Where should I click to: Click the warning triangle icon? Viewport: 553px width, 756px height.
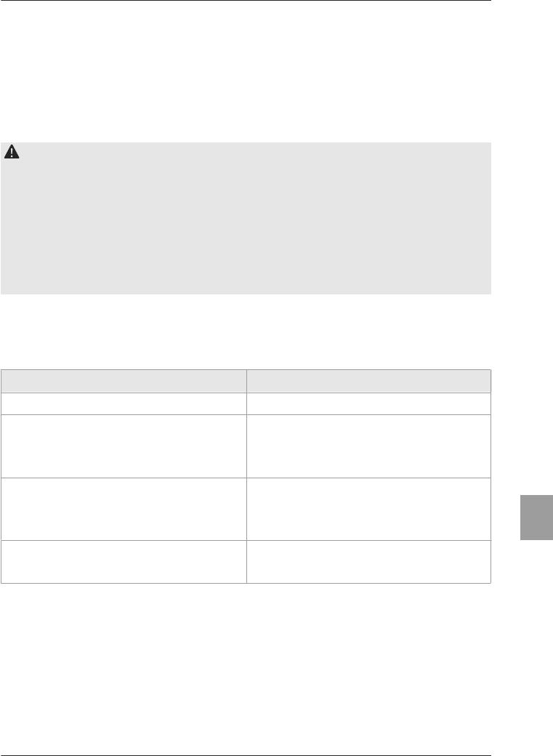coord(12,152)
